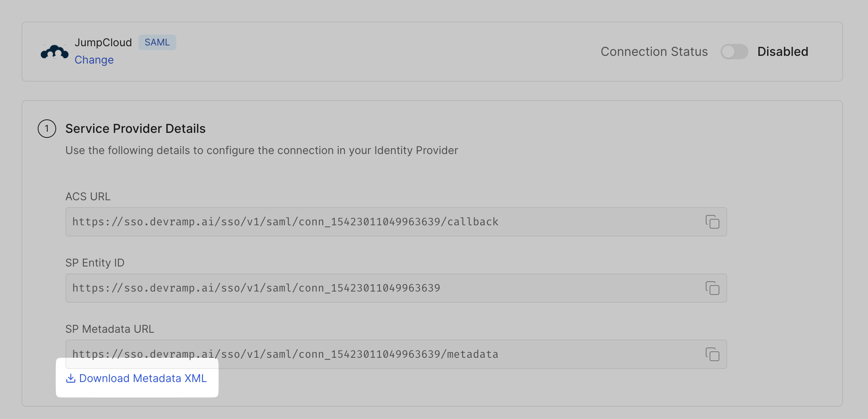Click the Download Metadata XML link
Screen dimensions: 868x419
pyautogui.click(x=143, y=379)
